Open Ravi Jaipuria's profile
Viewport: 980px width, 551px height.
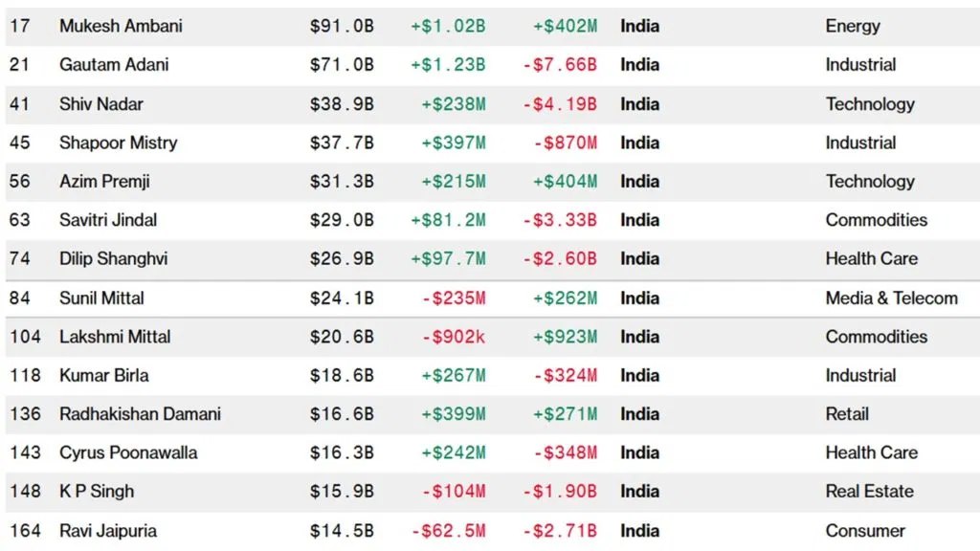(x=108, y=531)
